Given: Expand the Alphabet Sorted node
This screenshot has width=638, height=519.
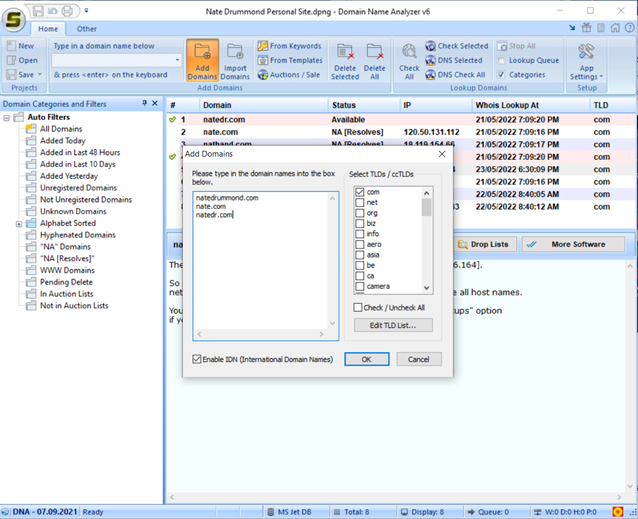Looking at the screenshot, I should pos(19,224).
